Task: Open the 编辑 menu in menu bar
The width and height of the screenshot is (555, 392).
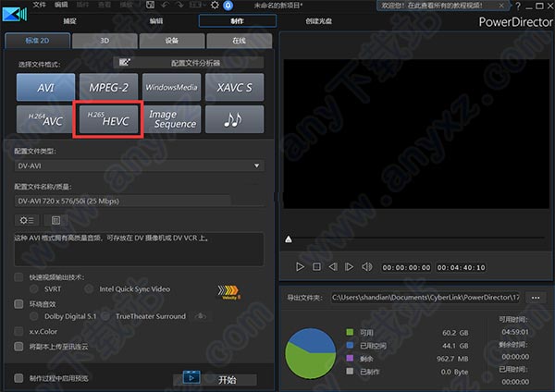Action: tap(61, 5)
